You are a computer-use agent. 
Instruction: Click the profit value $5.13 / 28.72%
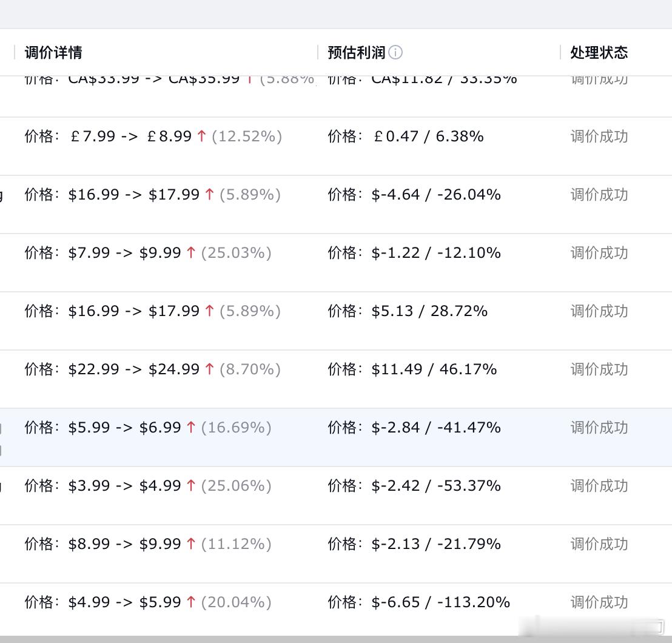[429, 311]
